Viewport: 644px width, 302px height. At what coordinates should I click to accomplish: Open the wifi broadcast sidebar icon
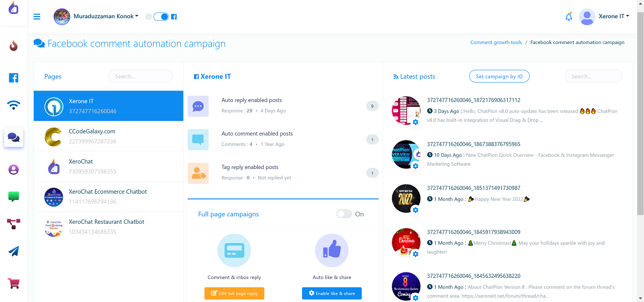point(14,105)
